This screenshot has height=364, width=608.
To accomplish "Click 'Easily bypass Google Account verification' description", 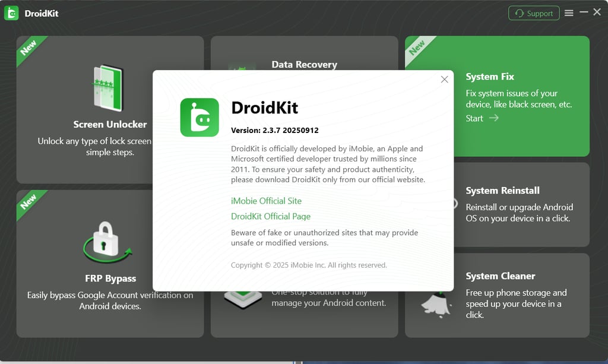I will [110, 300].
